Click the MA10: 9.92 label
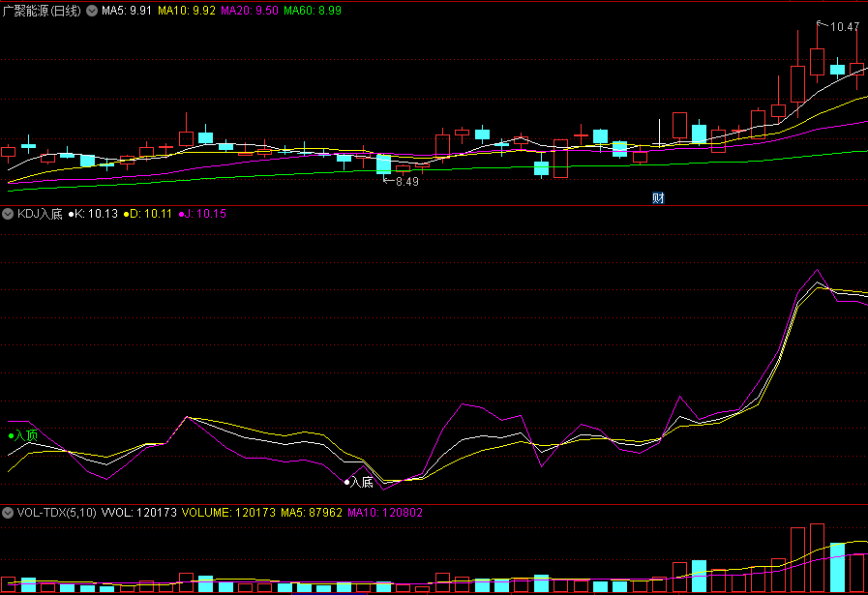Image resolution: width=868 pixels, height=595 pixels. click(x=187, y=11)
